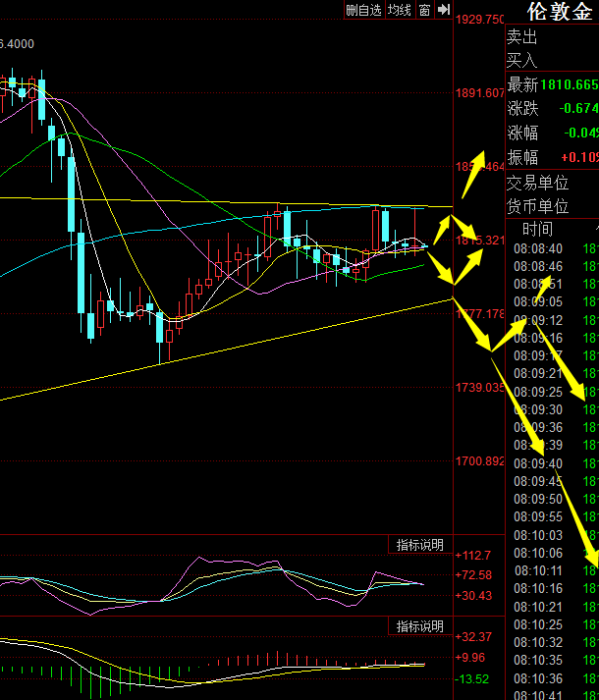This screenshot has height=700, width=599.
Task: Click the 1700.892 price axis label
Action: coord(481,461)
